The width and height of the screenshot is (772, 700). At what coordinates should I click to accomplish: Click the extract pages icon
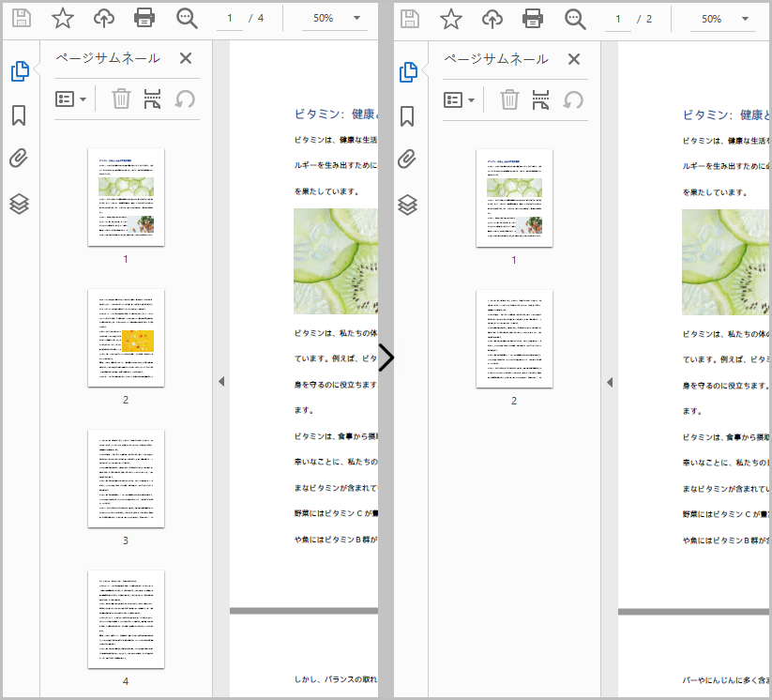pos(152,99)
